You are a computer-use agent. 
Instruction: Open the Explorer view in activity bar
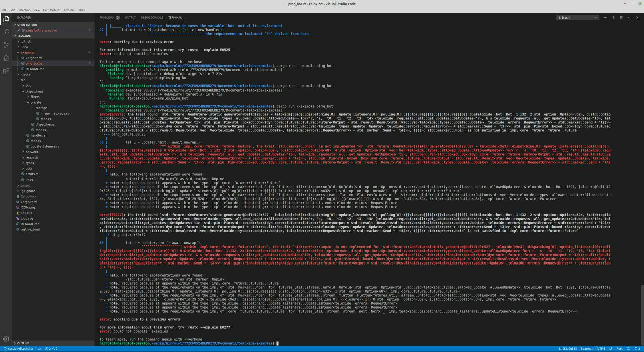pyautogui.click(x=6, y=19)
